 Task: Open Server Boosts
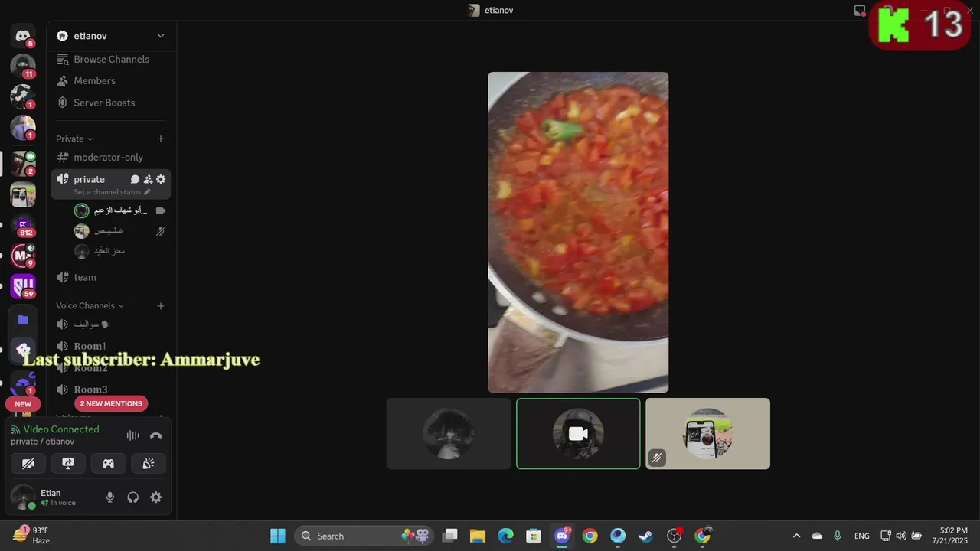coord(112,103)
